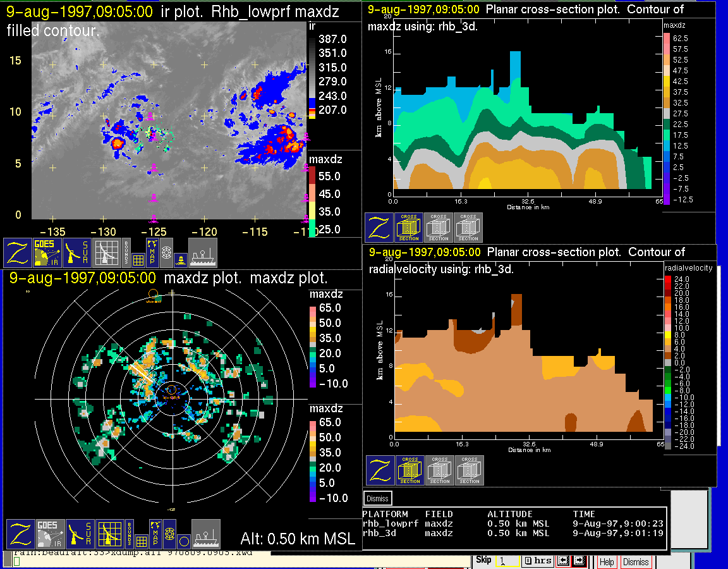728x569 pixels.
Task: Click the range ring circle icon in maxdz panel
Action: (183, 541)
